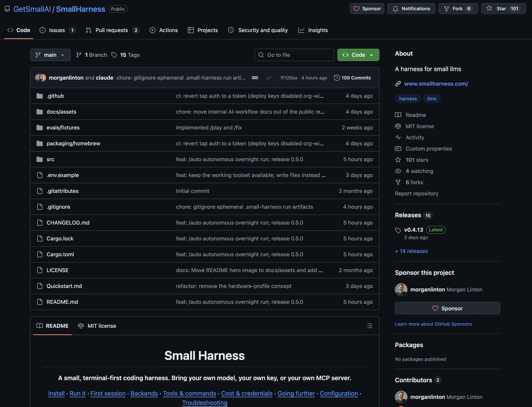The width and height of the screenshot is (532, 407).
Task: Expand the green Code dropdown
Action: click(x=358, y=55)
